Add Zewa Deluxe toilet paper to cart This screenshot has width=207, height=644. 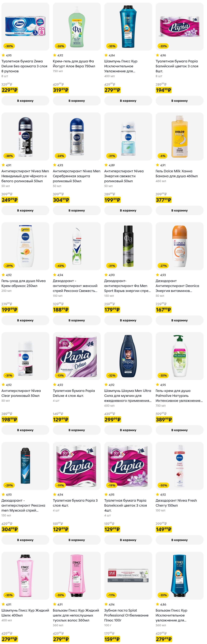[25, 101]
